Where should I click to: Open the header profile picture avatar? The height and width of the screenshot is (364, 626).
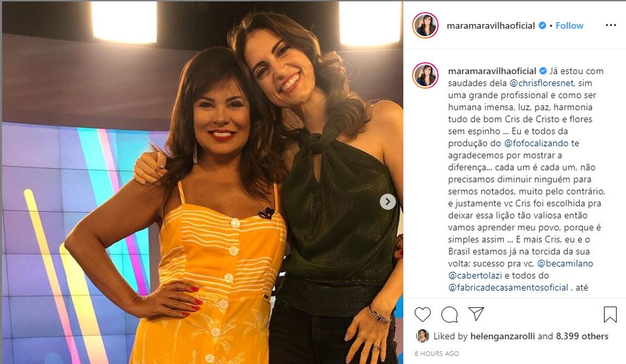(x=425, y=25)
